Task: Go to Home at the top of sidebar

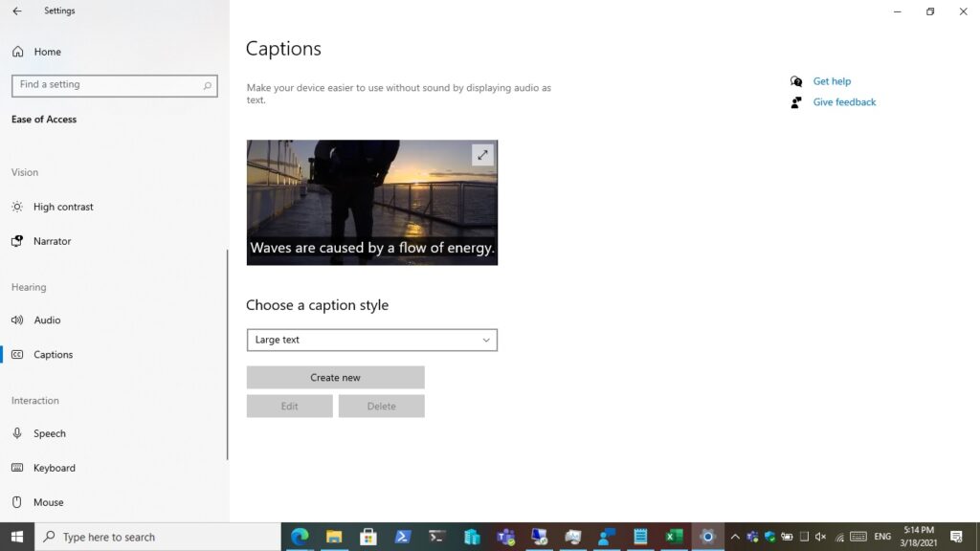Action: point(41,51)
